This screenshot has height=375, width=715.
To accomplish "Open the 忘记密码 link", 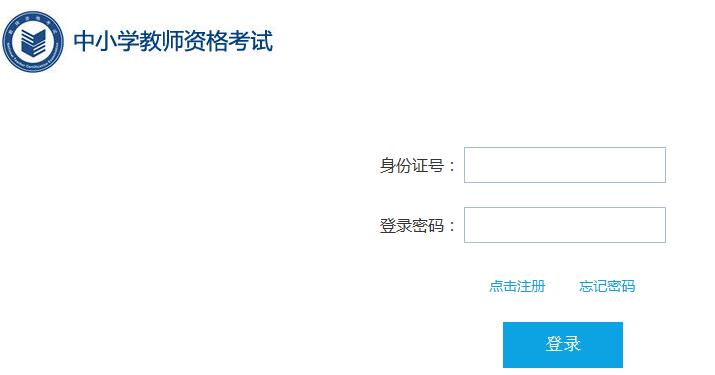I will click(x=607, y=286).
